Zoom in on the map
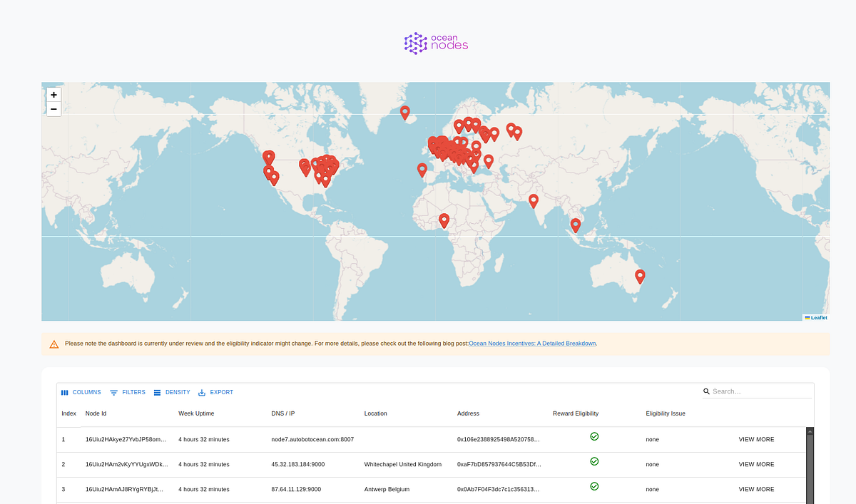The image size is (856, 504). tap(53, 94)
